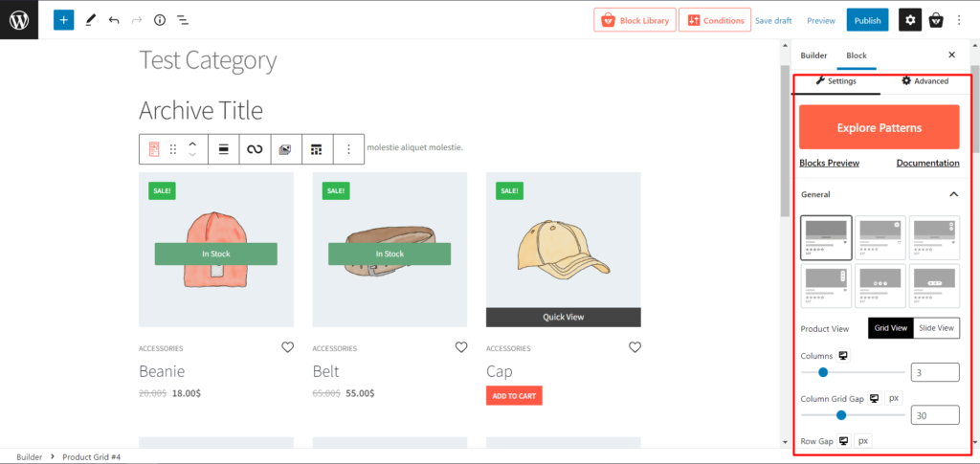Click the Column Grid Gap slider handle
980x464 pixels.
841,415
